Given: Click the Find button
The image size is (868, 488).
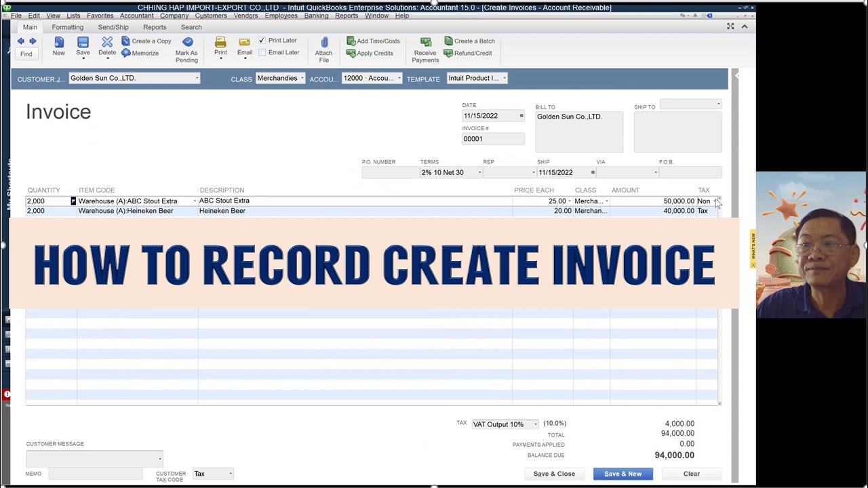Looking at the screenshot, I should [x=26, y=54].
